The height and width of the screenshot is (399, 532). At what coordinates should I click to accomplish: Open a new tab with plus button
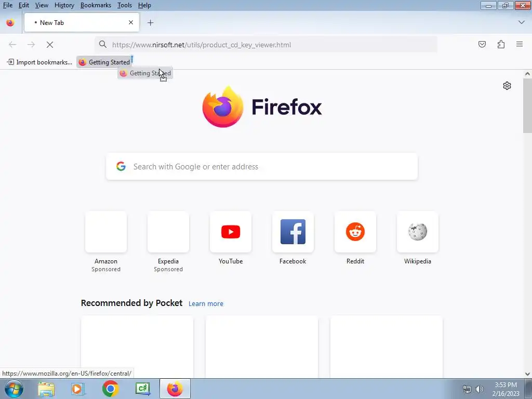(150, 23)
